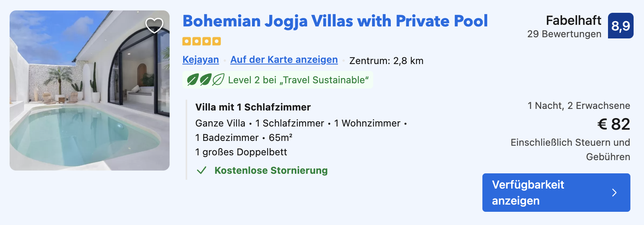The width and height of the screenshot is (644, 225).
Task: Click '1 Nacht, 2 Erwachsene' stay details
Action: (579, 106)
